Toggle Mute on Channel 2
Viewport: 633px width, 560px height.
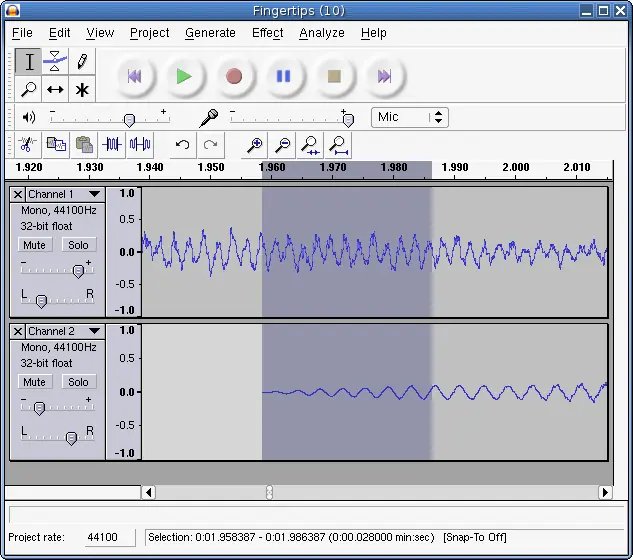tap(35, 382)
